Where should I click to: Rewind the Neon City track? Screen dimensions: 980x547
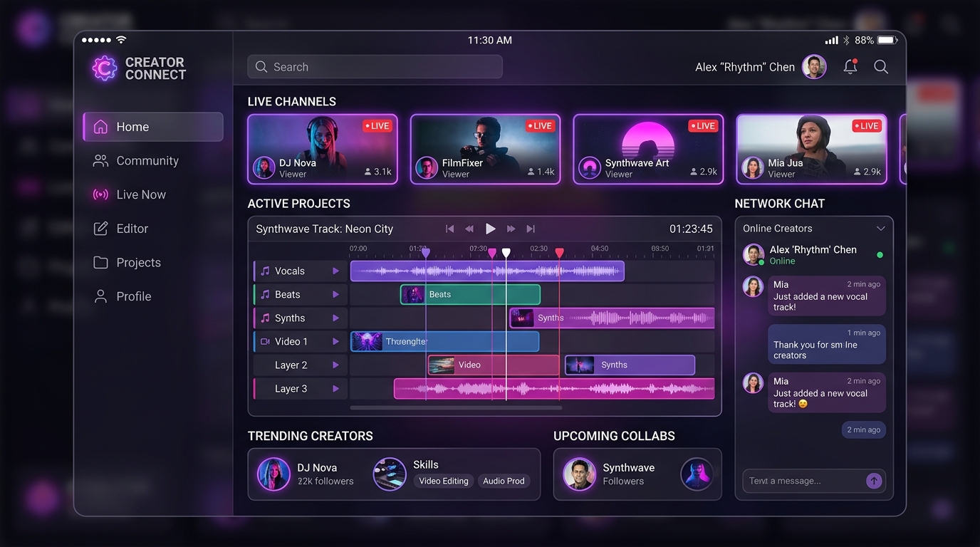pos(469,229)
